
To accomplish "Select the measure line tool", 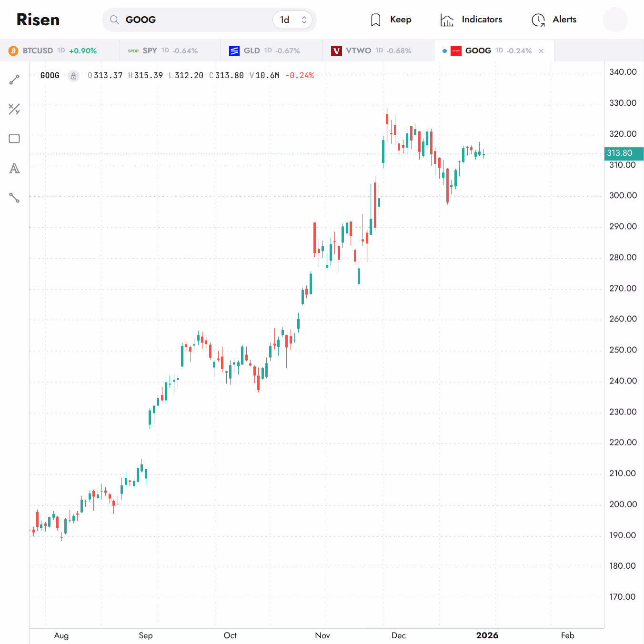I will (14, 198).
